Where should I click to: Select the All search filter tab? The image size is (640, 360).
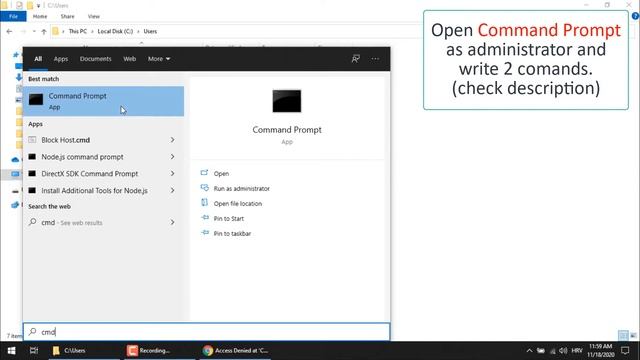38,59
